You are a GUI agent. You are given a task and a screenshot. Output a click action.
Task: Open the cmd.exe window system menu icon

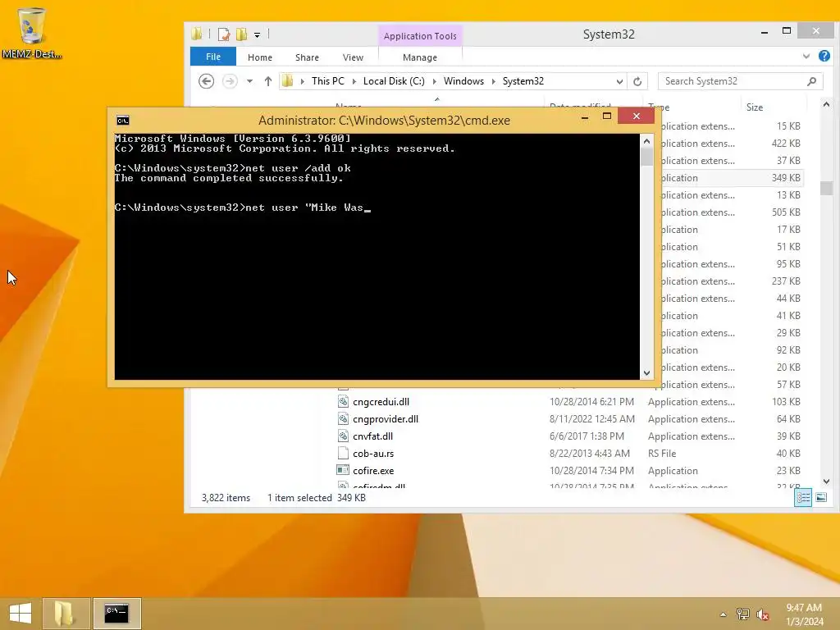(123, 120)
